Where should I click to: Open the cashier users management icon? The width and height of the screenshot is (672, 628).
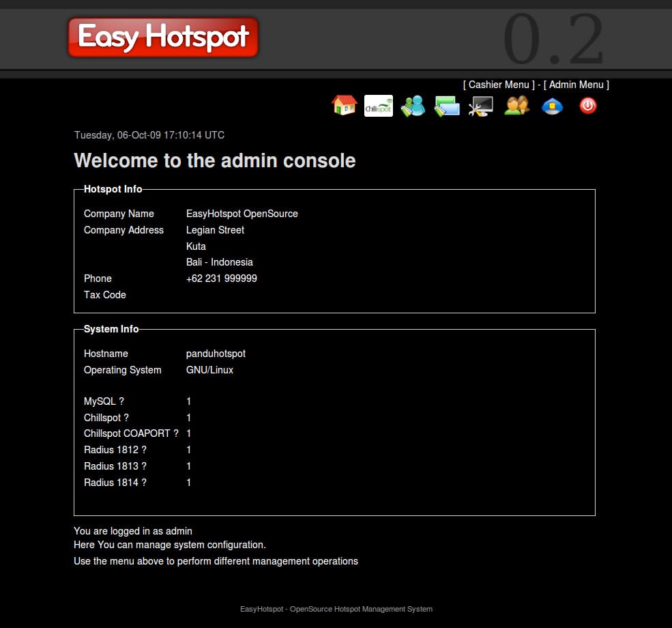click(413, 106)
